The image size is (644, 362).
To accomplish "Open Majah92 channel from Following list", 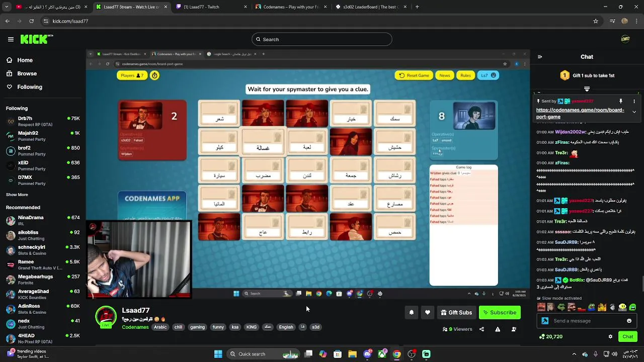I will click(x=43, y=136).
